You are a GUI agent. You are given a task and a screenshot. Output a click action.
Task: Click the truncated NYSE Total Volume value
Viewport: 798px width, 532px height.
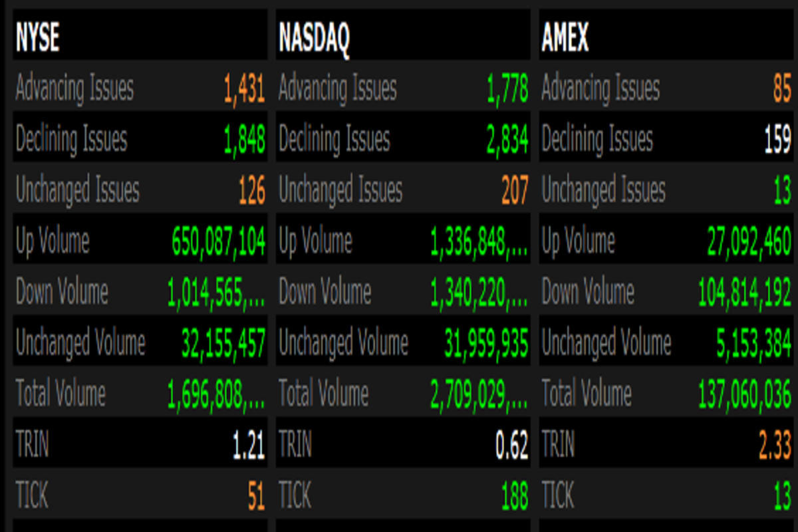click(x=216, y=395)
